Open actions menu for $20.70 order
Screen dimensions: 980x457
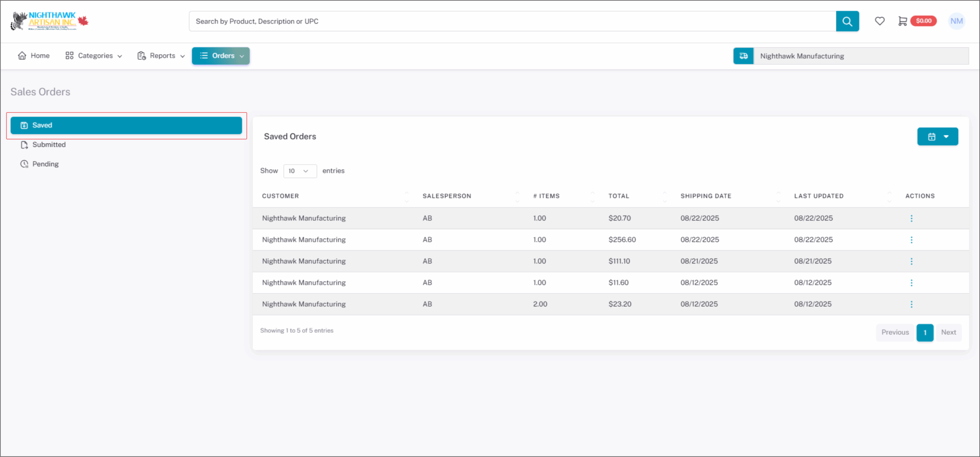pyautogui.click(x=911, y=218)
